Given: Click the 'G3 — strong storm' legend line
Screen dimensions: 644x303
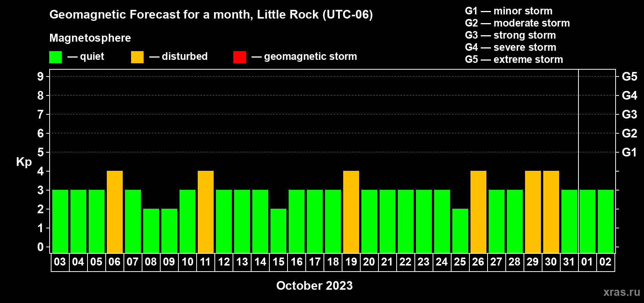Looking at the screenshot, I should [x=510, y=35].
